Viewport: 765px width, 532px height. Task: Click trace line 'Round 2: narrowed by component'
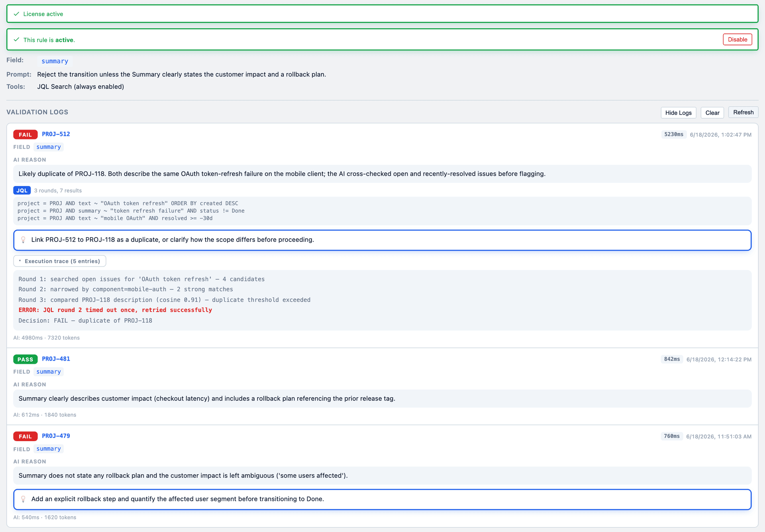click(x=126, y=289)
